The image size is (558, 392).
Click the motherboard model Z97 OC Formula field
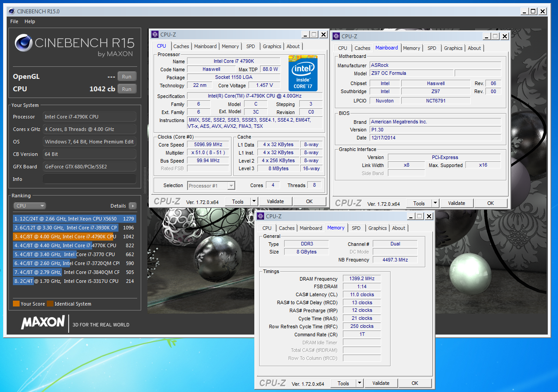[411, 73]
